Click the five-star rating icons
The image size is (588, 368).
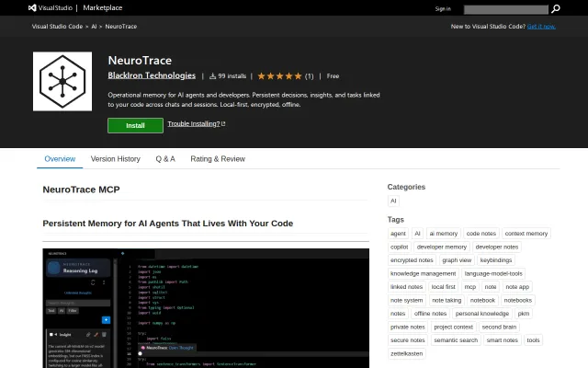[279, 76]
